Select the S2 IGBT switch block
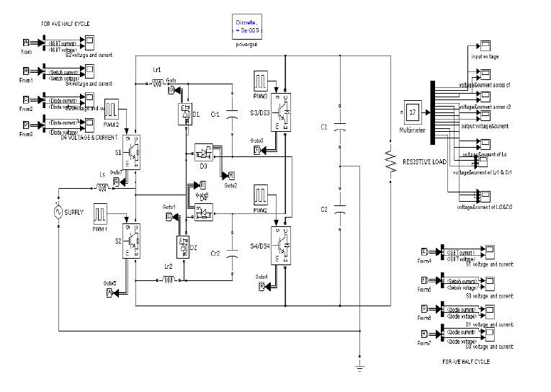Viewport: 551px width, 392px height. (133, 240)
